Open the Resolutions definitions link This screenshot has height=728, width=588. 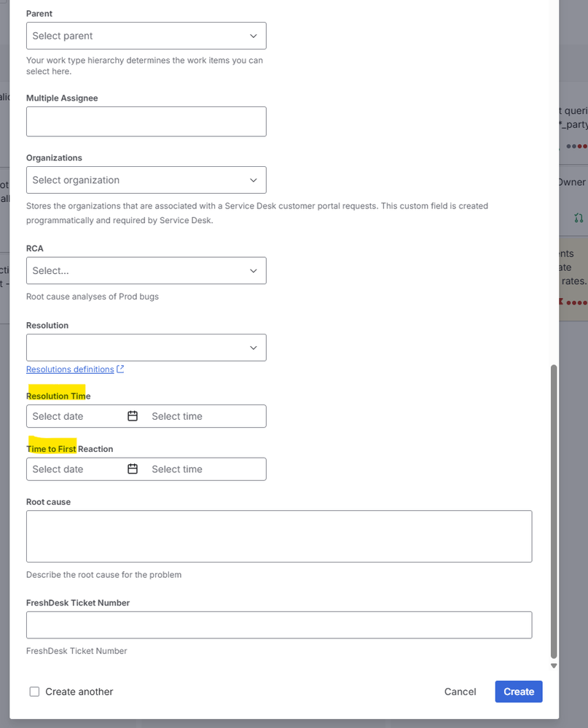70,369
